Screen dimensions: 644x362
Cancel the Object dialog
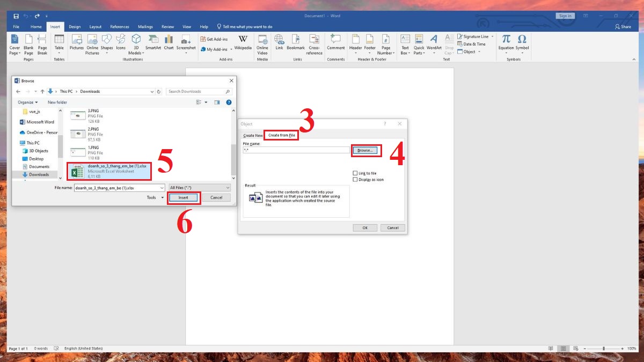[x=393, y=227]
